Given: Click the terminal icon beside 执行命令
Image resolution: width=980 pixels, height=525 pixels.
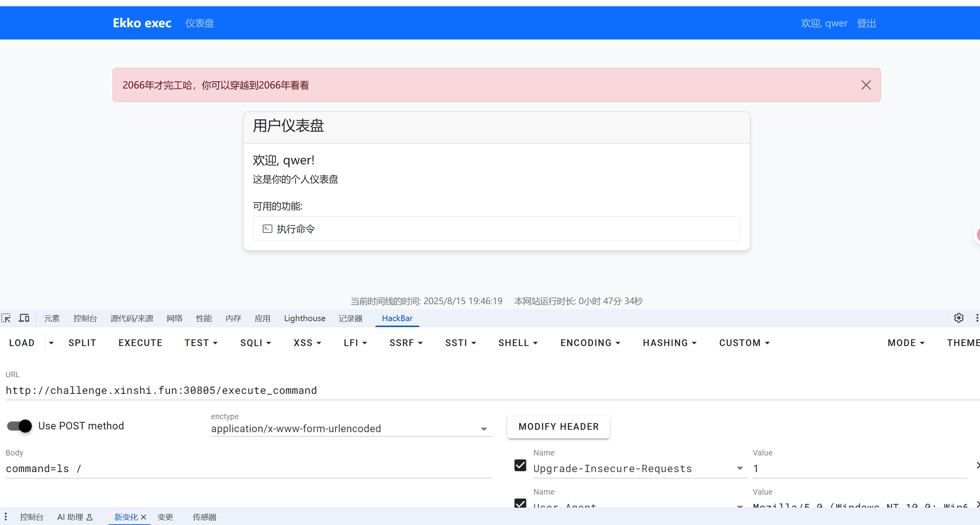Looking at the screenshot, I should (268, 229).
